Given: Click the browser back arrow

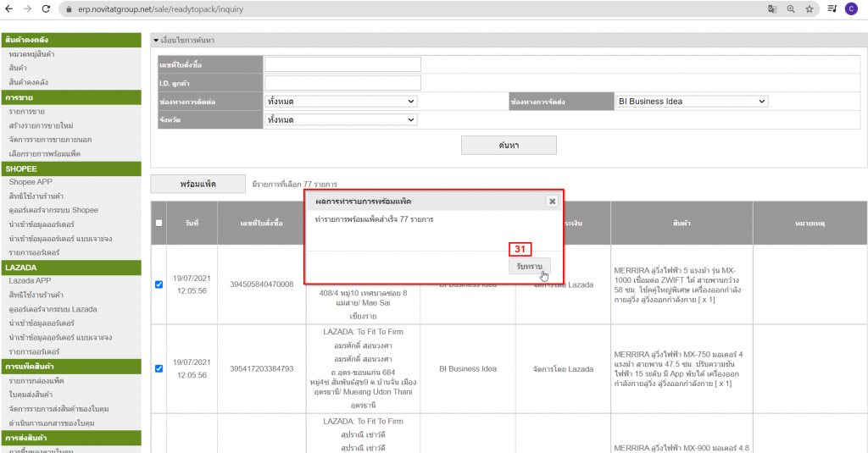Looking at the screenshot, I should pos(10,8).
